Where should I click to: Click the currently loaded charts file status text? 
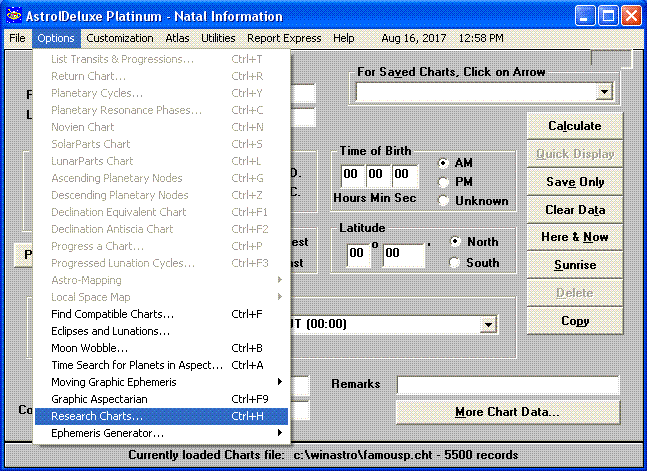(323, 455)
